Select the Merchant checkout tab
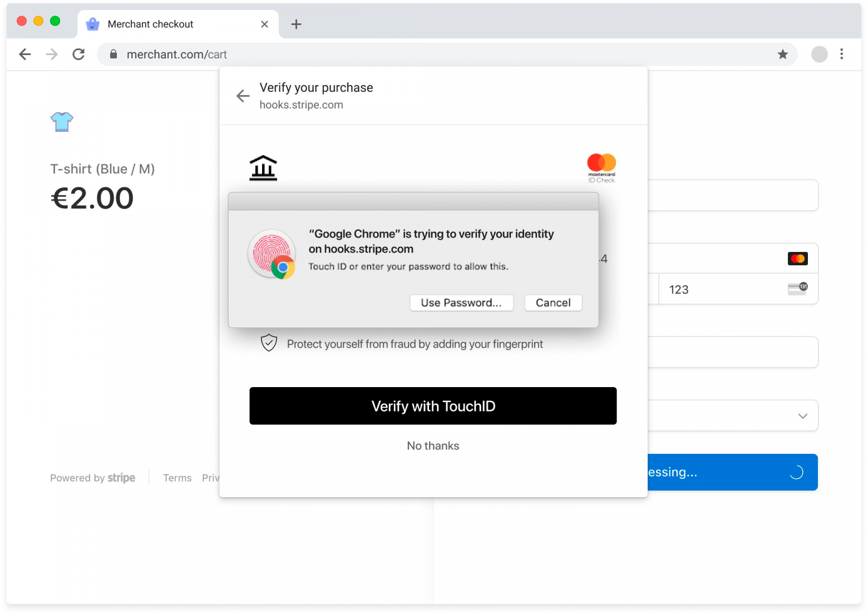 point(178,24)
